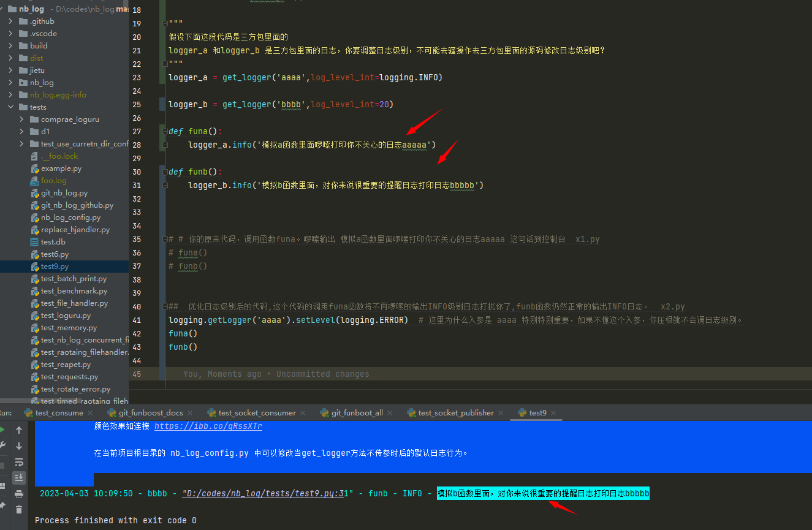The height and width of the screenshot is (530, 812).
Task: Expand the comprae_loguru folder
Action: click(22, 119)
